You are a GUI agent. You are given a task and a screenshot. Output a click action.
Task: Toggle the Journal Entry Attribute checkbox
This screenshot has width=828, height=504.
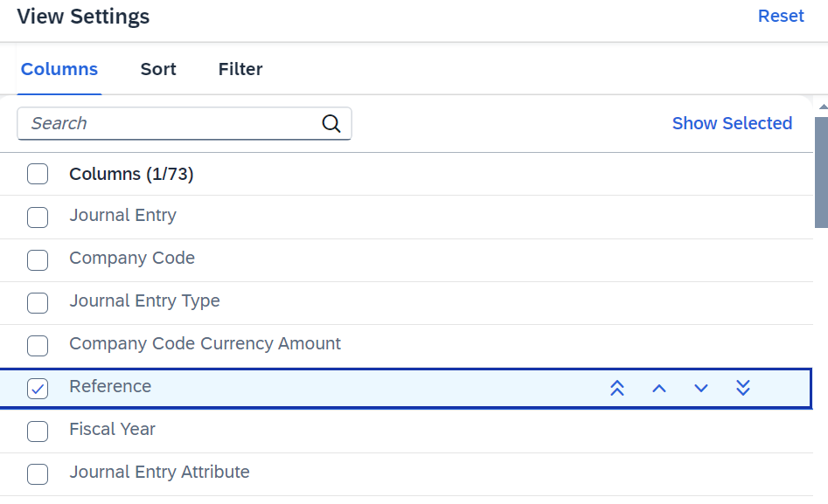point(38,474)
